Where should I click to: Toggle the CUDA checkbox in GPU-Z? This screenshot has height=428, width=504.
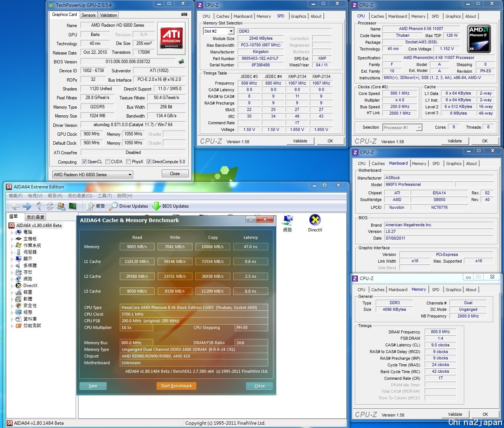(x=108, y=162)
